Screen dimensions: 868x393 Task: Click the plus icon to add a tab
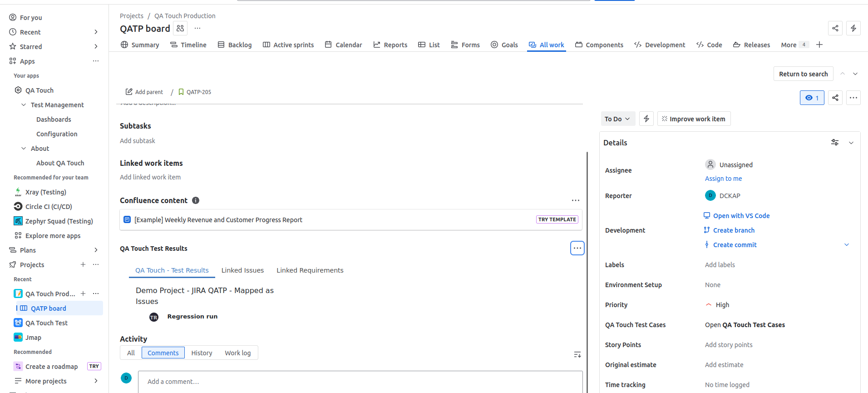click(819, 45)
